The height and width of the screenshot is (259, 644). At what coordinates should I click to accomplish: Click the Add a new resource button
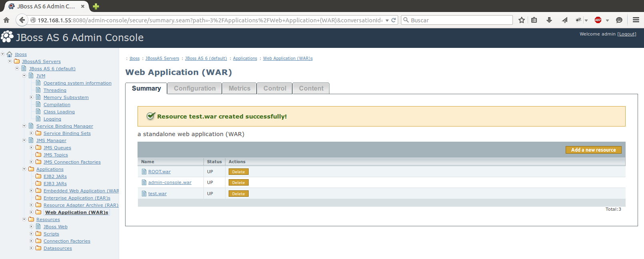click(x=593, y=150)
